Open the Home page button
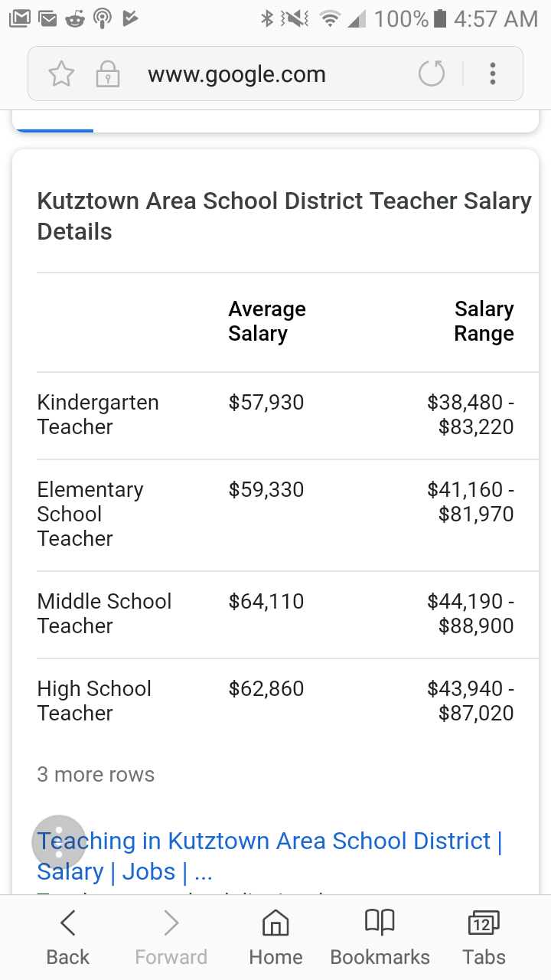551x980 pixels. pyautogui.click(x=275, y=937)
